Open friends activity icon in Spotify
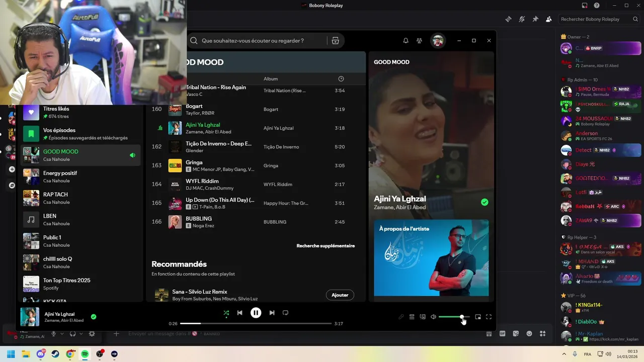 tap(419, 41)
